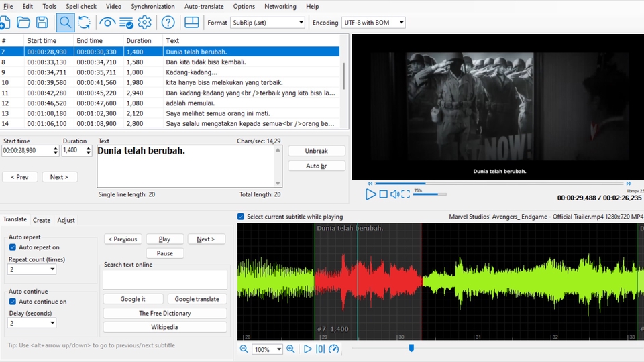This screenshot has height=362, width=644.
Task: Click the translate Play button
Action: tap(165, 239)
